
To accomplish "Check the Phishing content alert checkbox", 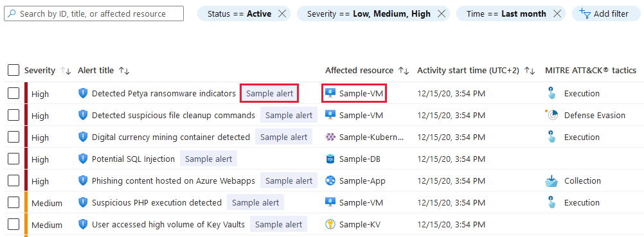I will pyautogui.click(x=13, y=180).
